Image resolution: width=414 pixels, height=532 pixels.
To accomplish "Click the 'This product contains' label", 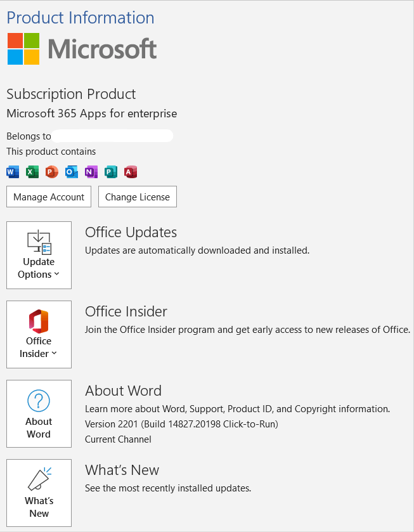I will (51, 152).
